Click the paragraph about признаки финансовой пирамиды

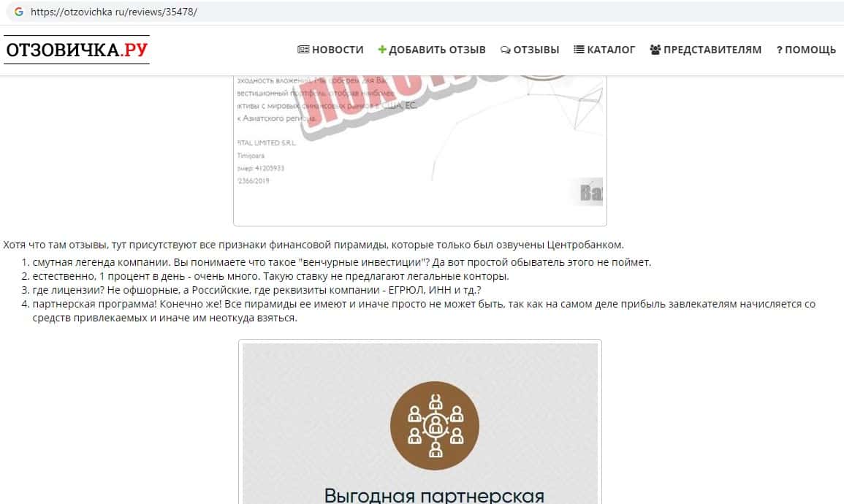pyautogui.click(x=313, y=245)
